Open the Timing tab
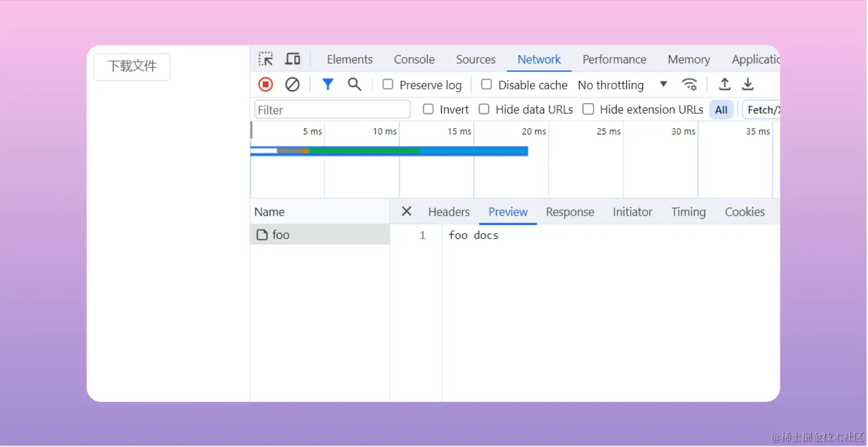 688,212
